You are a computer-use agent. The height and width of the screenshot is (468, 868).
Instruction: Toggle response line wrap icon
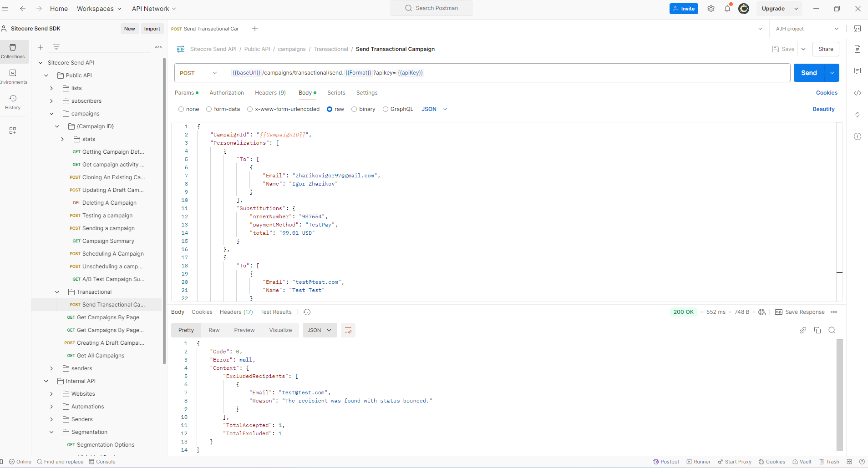pos(348,330)
